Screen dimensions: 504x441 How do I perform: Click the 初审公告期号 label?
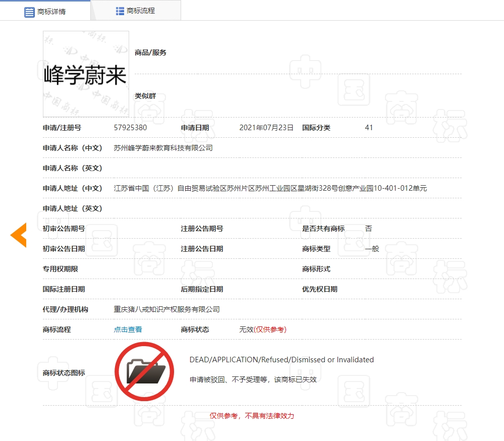coord(64,229)
